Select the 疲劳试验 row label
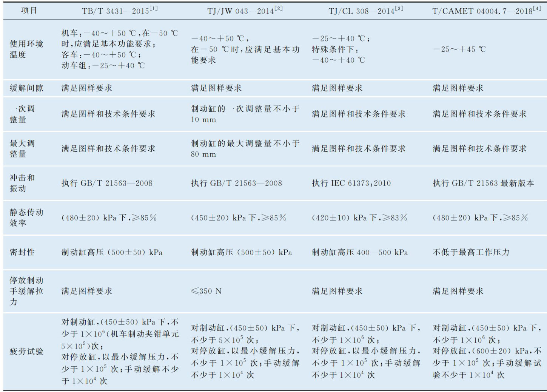 click(x=26, y=352)
